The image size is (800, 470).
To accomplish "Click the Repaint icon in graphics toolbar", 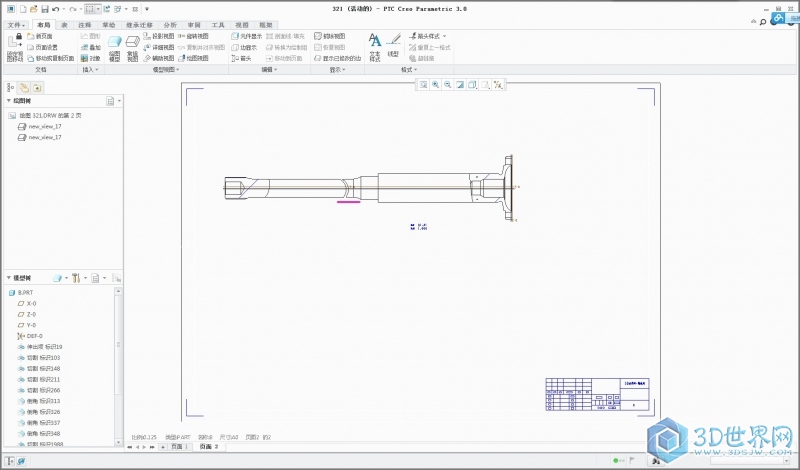I will [x=460, y=85].
